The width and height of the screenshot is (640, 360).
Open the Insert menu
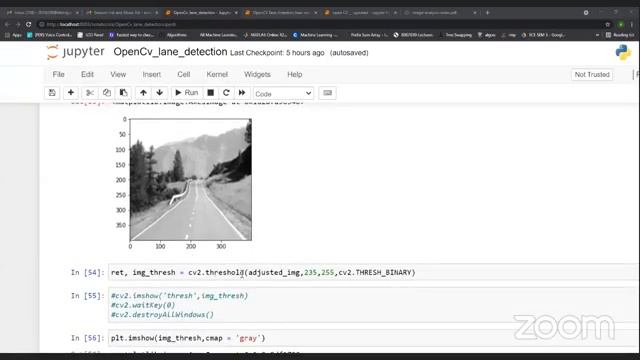click(151, 74)
